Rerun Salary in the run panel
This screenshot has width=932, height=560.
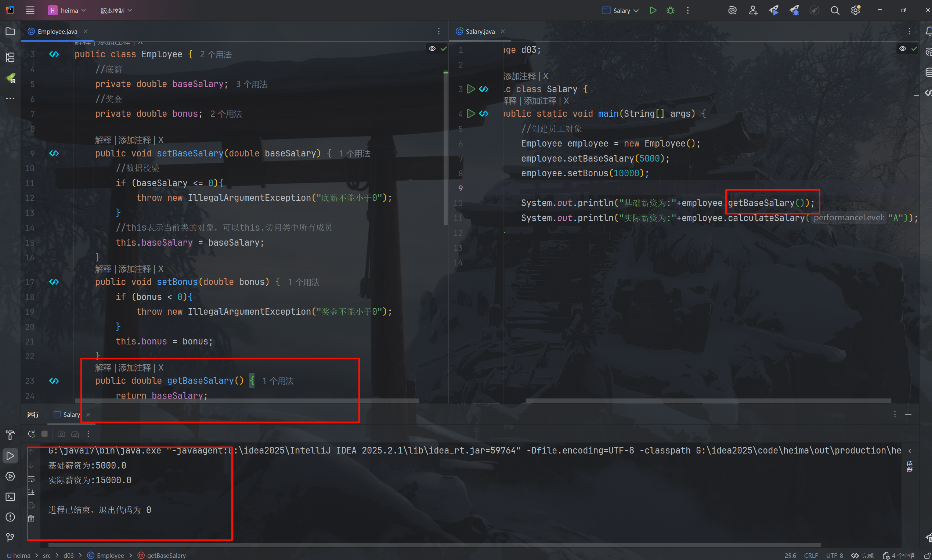pos(32,434)
